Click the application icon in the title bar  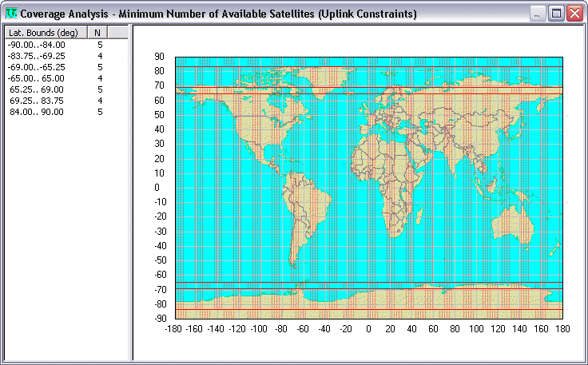[x=10, y=14]
